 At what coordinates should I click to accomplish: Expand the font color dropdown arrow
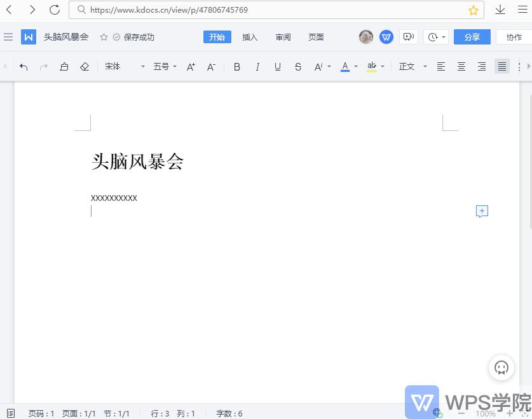click(x=355, y=66)
